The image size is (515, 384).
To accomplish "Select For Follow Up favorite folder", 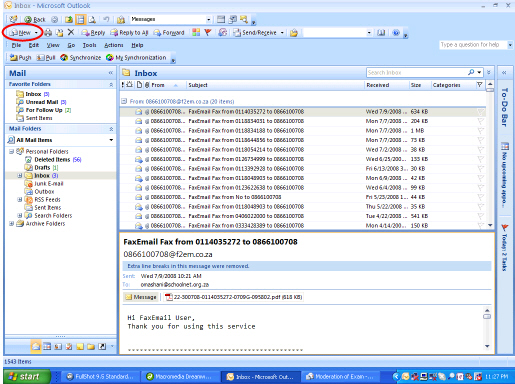I will pyautogui.click(x=44, y=110).
